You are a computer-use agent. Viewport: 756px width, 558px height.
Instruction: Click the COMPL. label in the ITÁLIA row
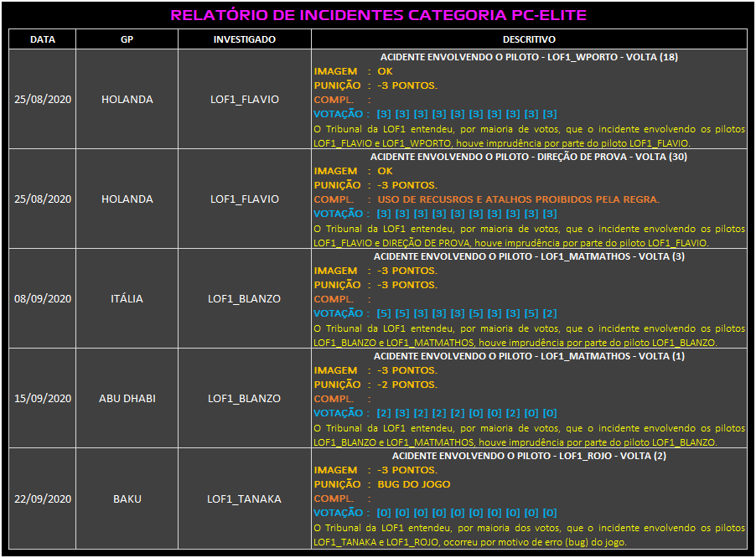(334, 299)
